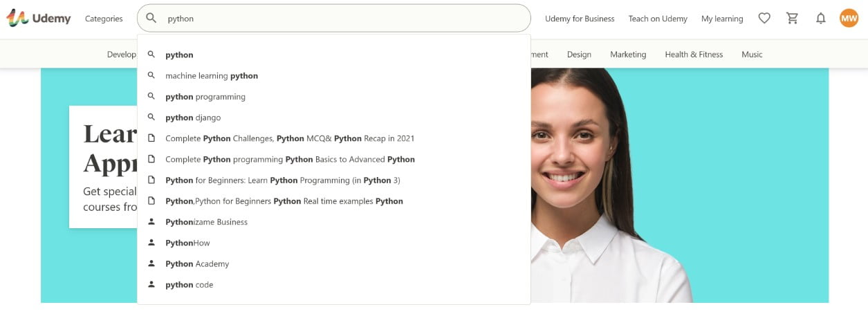Click person icon beside 'Python Academy'
The height and width of the screenshot is (316, 868).
click(151, 263)
